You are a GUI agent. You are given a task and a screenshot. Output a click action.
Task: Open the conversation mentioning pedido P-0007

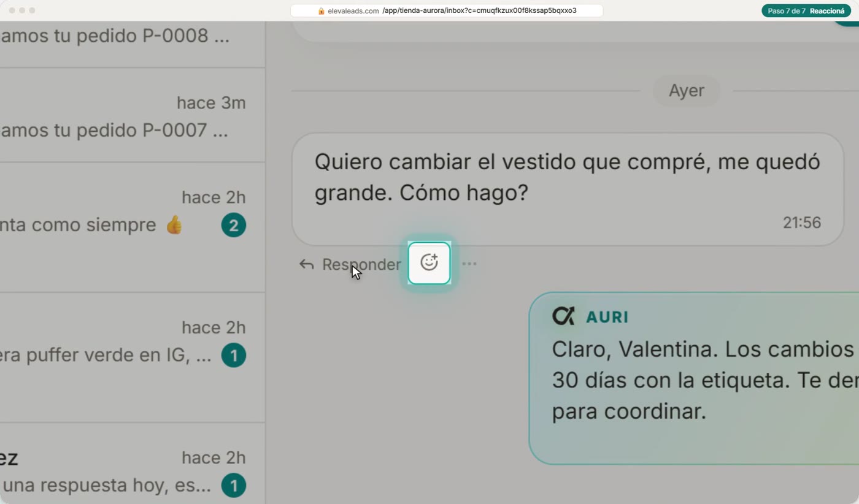[133, 115]
